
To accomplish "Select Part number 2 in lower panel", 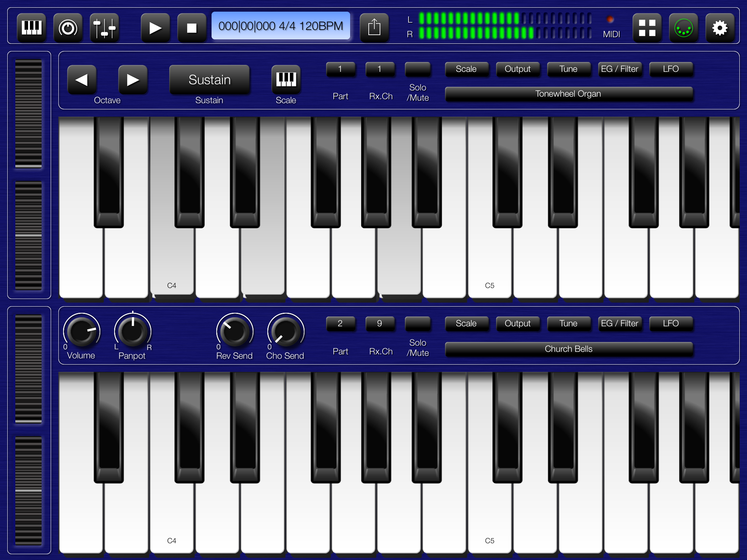I will (340, 324).
